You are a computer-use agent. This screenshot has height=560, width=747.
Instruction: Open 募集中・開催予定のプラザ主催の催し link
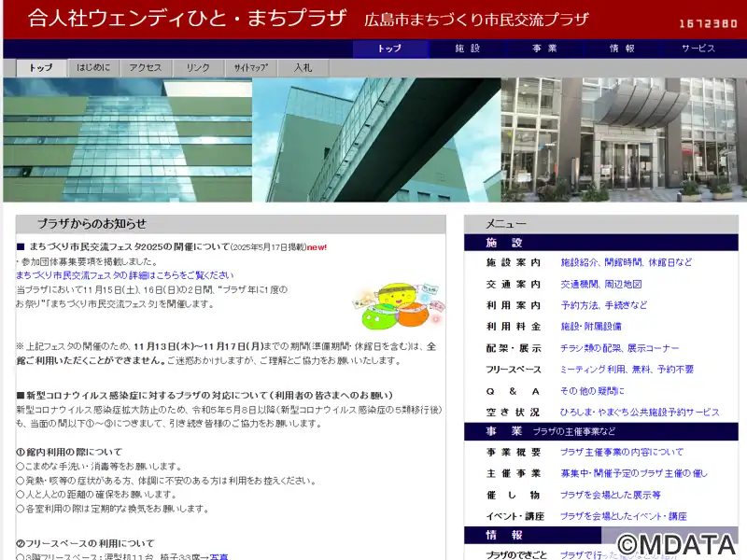point(634,474)
